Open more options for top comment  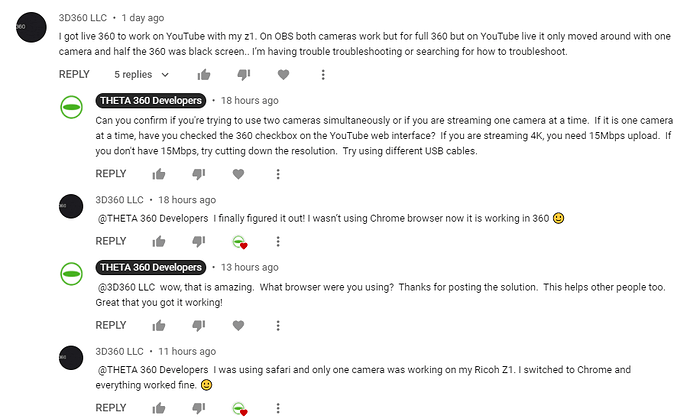click(x=323, y=75)
